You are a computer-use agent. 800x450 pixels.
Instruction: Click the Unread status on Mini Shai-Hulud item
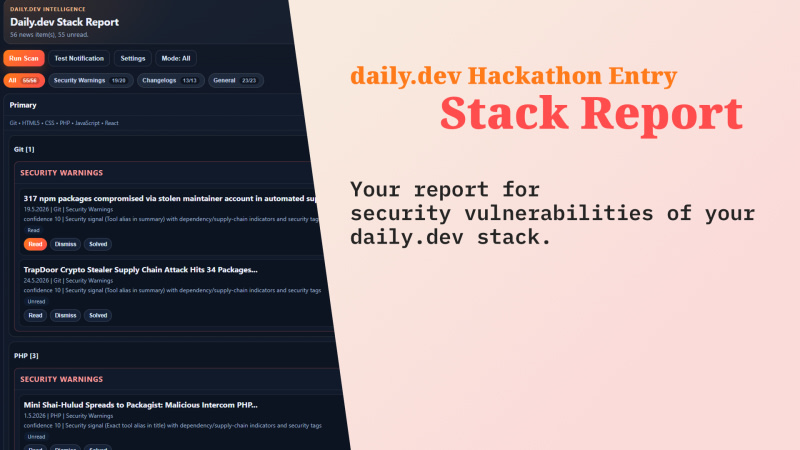point(36,437)
